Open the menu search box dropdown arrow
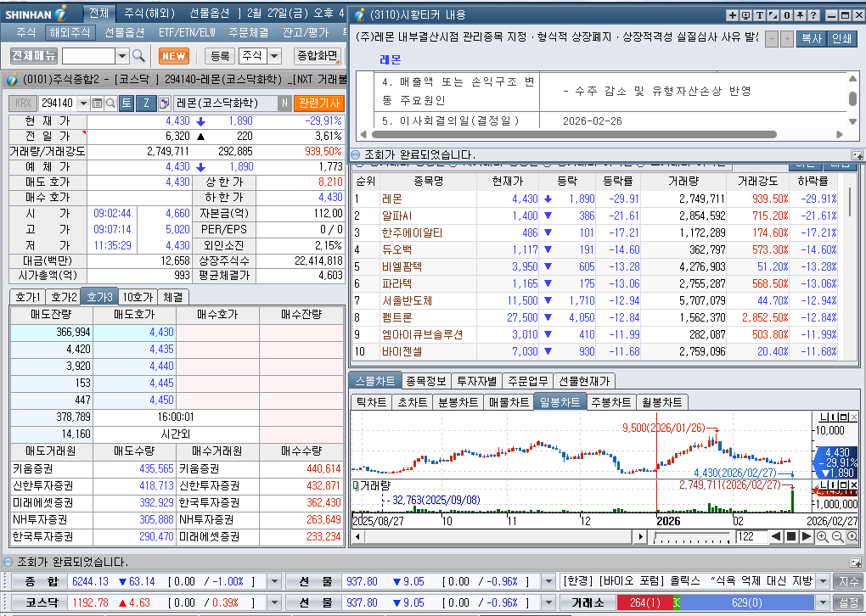 coord(122,56)
